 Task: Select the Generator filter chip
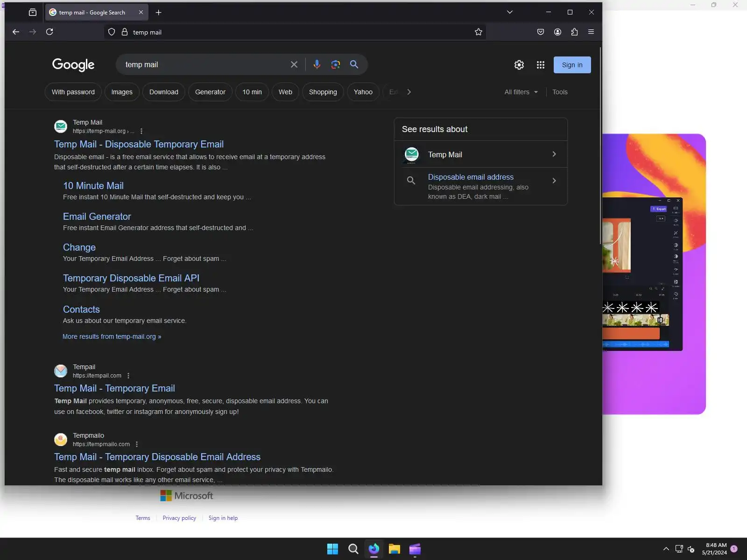pos(210,92)
